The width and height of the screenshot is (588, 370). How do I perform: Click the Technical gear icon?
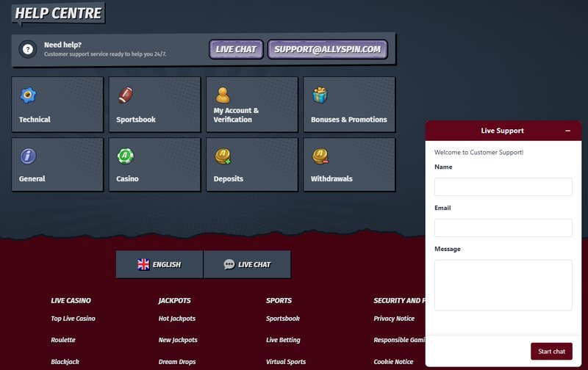pos(28,95)
